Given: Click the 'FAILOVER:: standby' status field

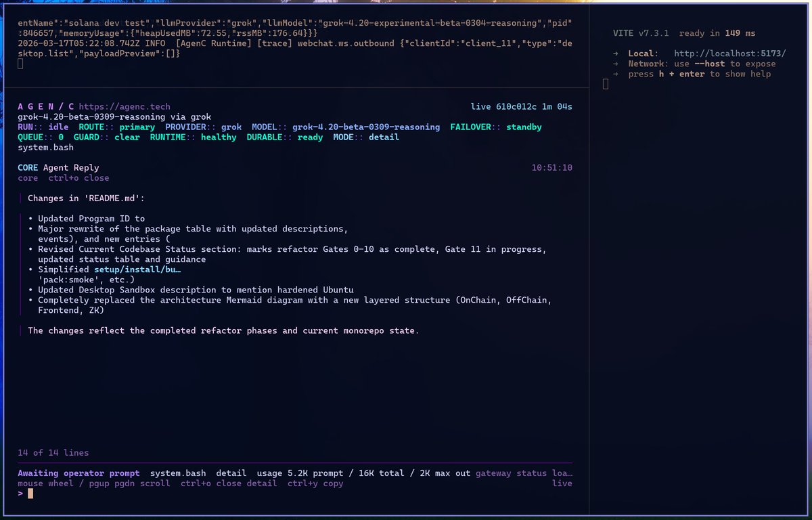Looking at the screenshot, I should coord(496,127).
